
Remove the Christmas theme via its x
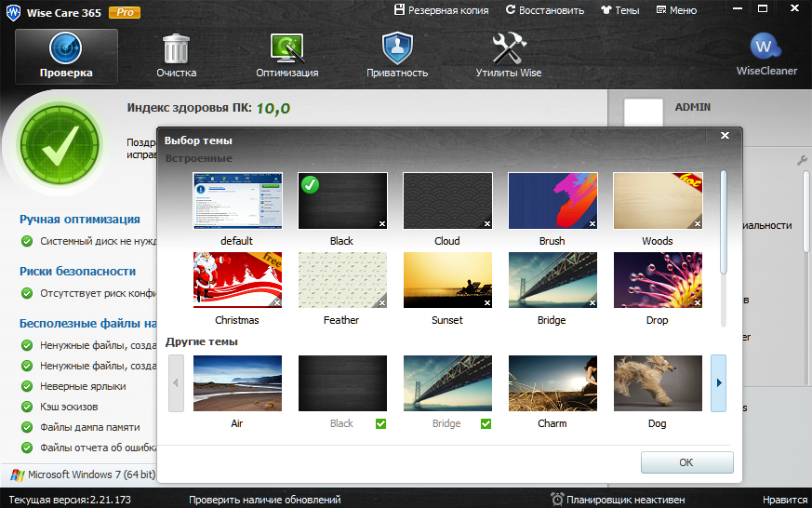tap(277, 303)
